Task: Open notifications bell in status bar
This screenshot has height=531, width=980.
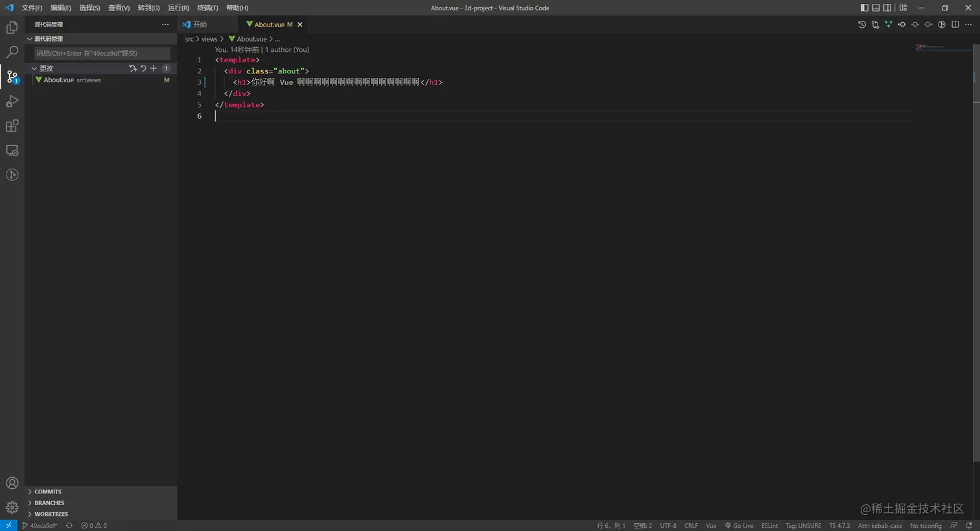Action: [969, 526]
